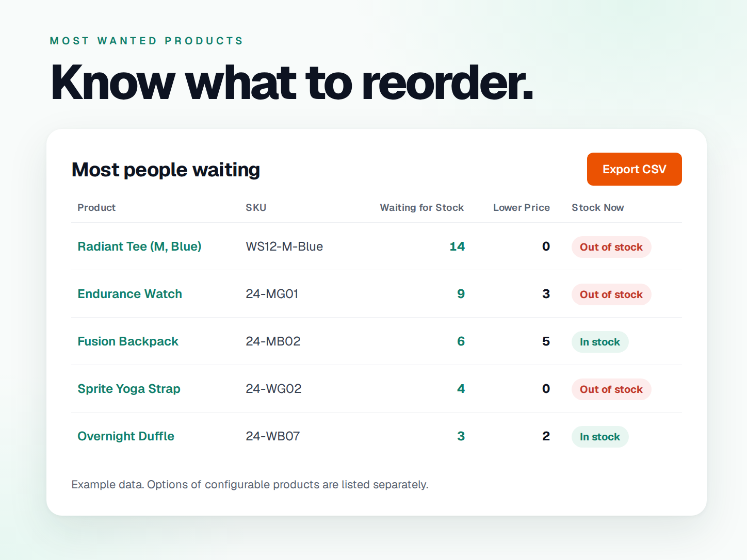Image resolution: width=747 pixels, height=560 pixels.
Task: Click the Product column header
Action: [96, 207]
